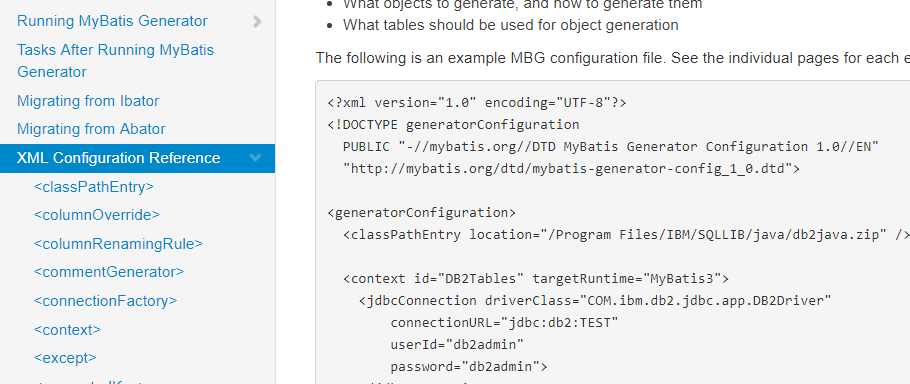
Task: Click 'What tables should be used' bullet
Action: point(511,25)
